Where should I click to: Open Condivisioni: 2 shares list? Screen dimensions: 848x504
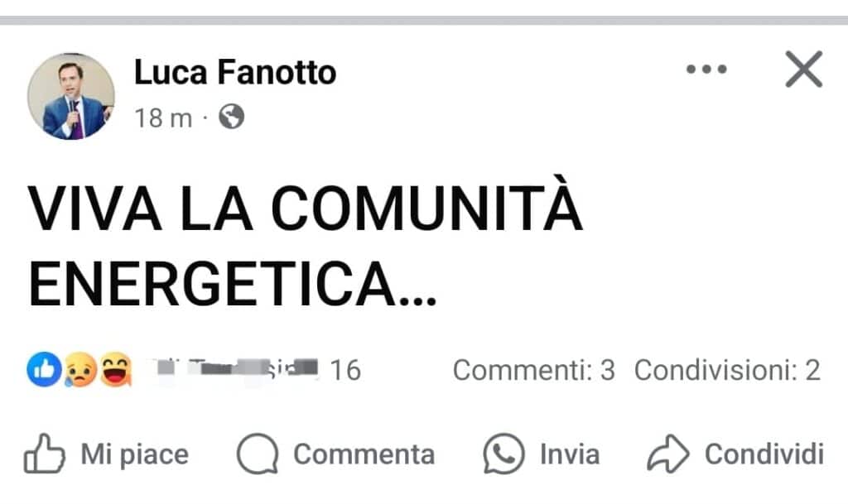coord(727,371)
